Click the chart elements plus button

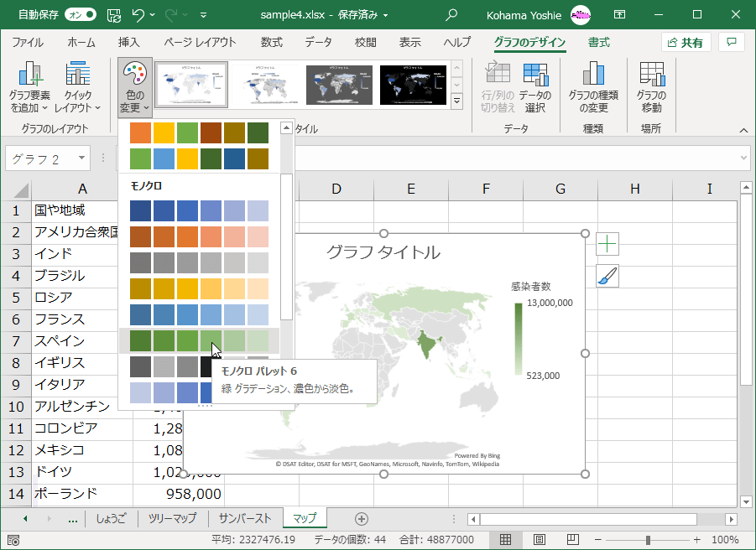[x=607, y=244]
